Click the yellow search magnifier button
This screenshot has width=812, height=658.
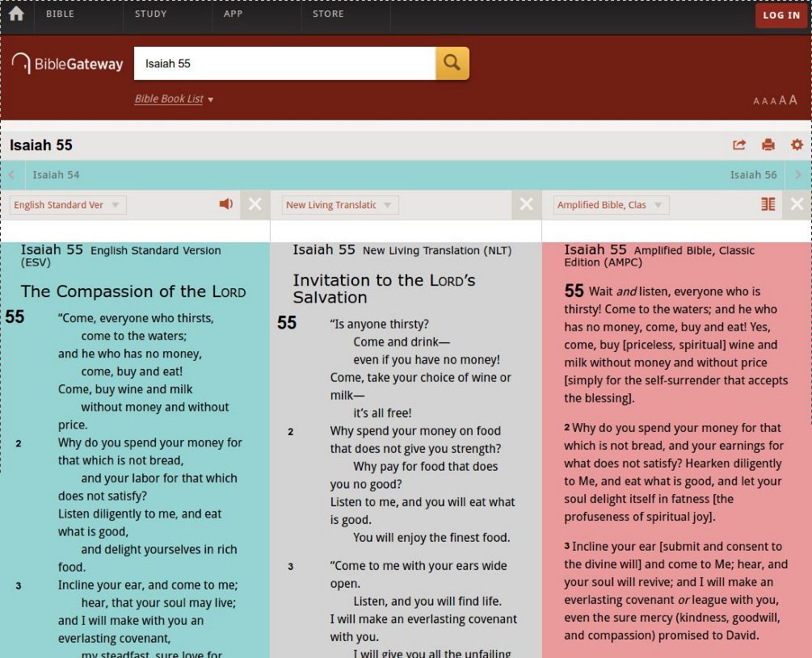pyautogui.click(x=452, y=63)
